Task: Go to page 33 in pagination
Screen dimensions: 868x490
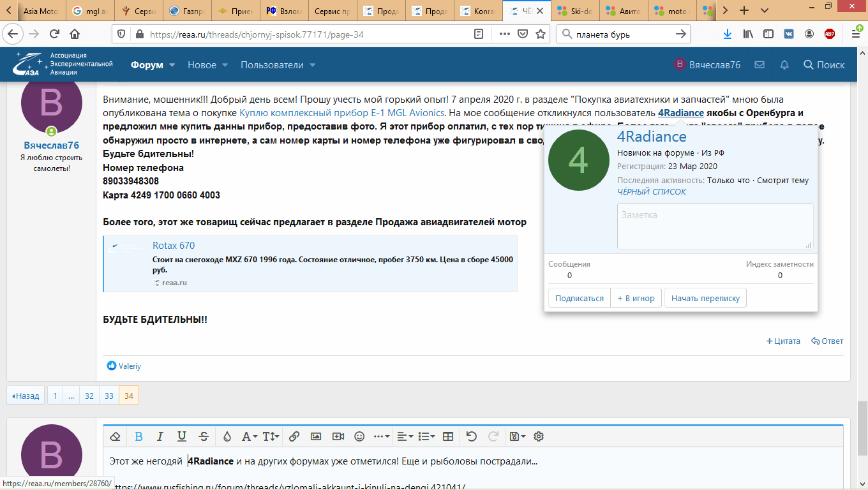Action: [x=109, y=396]
